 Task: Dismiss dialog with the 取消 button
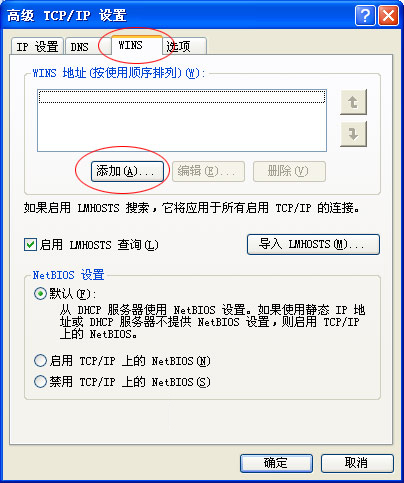click(357, 463)
